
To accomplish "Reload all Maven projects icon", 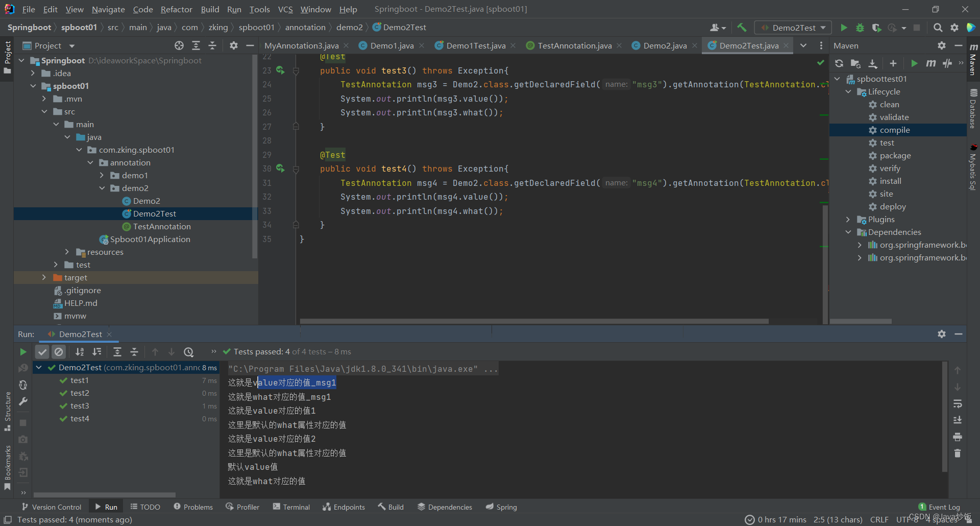I will point(839,63).
